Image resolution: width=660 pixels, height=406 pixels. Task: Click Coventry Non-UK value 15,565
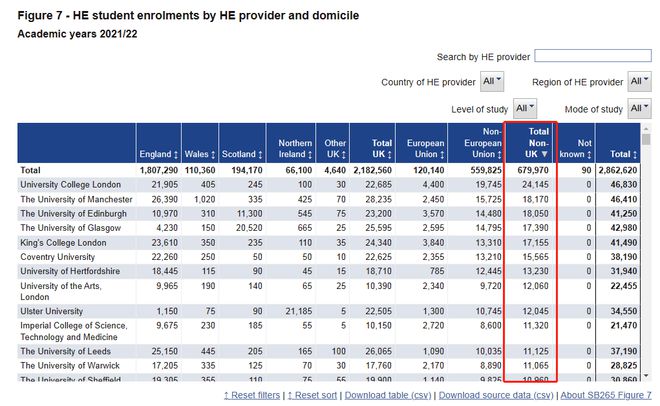pos(535,257)
